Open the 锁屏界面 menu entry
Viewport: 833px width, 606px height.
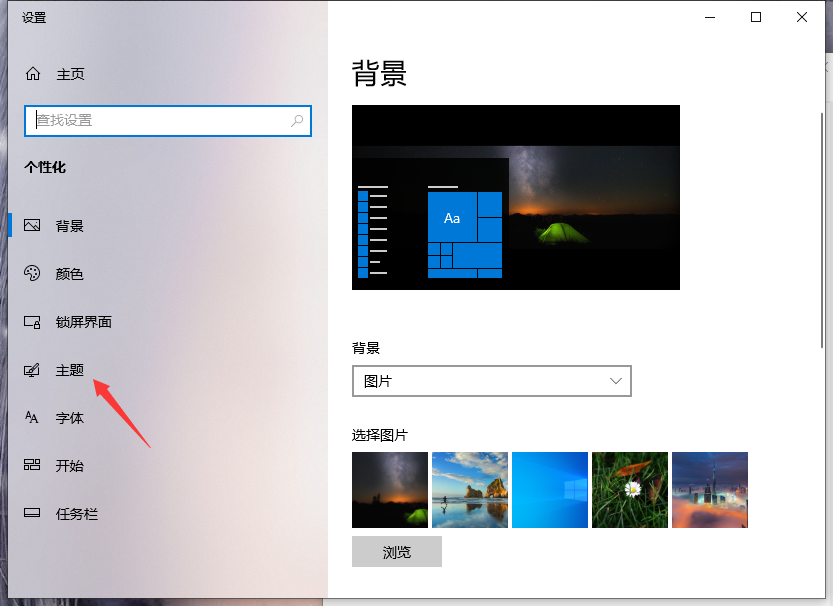point(84,322)
